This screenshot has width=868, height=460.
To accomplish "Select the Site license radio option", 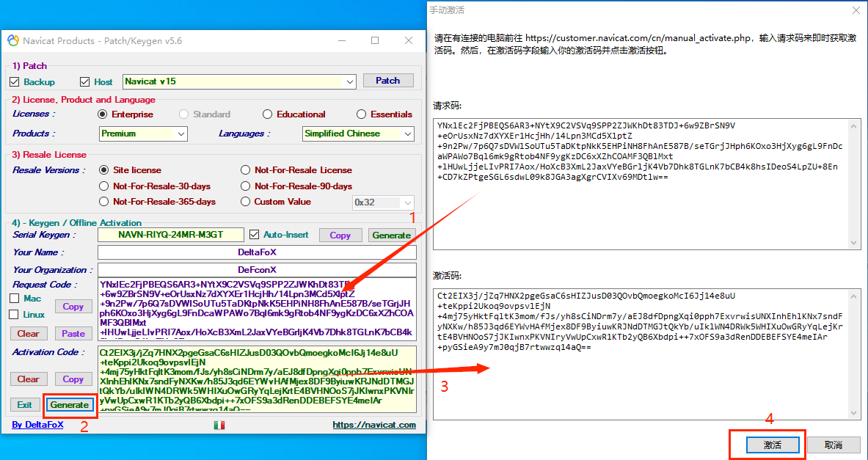I will coord(103,170).
